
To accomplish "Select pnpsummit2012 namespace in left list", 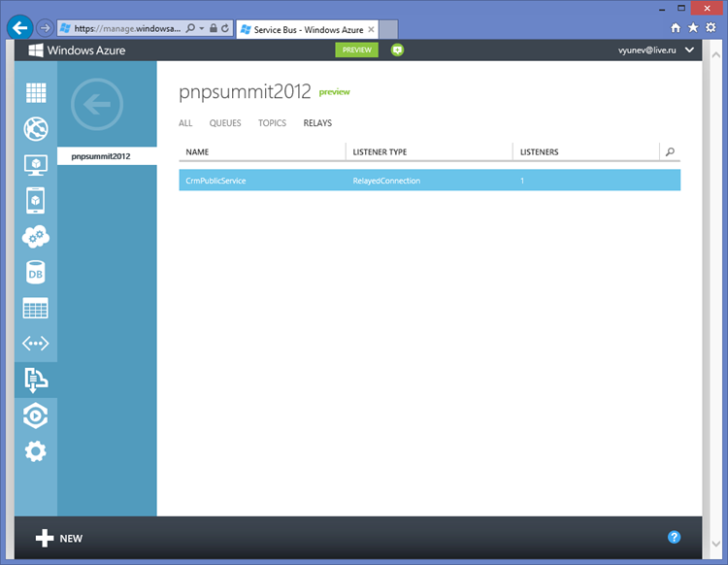I will tap(107, 156).
